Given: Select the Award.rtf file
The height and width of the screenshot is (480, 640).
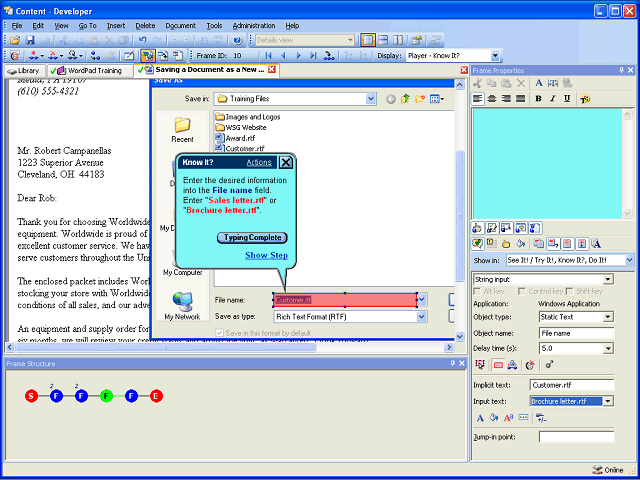Looking at the screenshot, I should [x=236, y=138].
